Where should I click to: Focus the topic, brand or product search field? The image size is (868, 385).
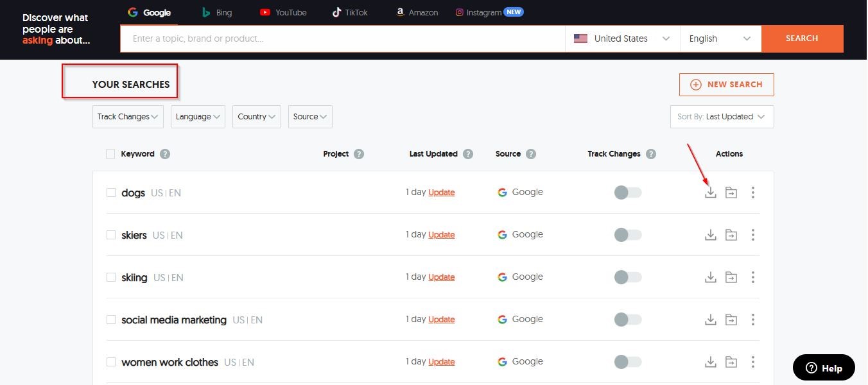pyautogui.click(x=342, y=38)
